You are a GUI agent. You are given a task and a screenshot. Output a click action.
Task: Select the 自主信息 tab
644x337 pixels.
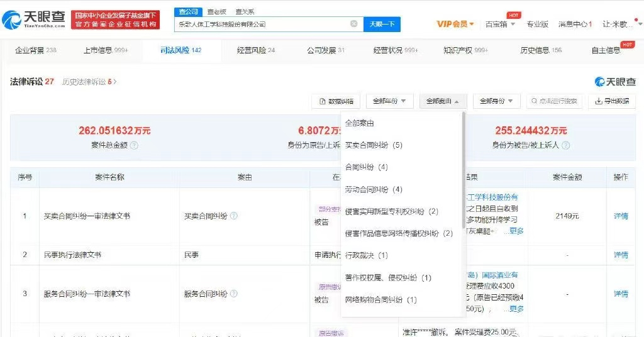[606, 50]
